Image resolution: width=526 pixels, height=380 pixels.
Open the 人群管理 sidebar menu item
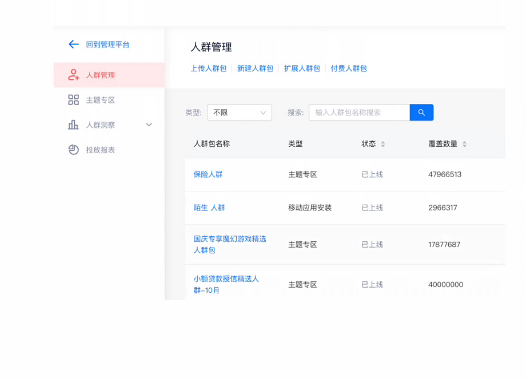coord(109,75)
